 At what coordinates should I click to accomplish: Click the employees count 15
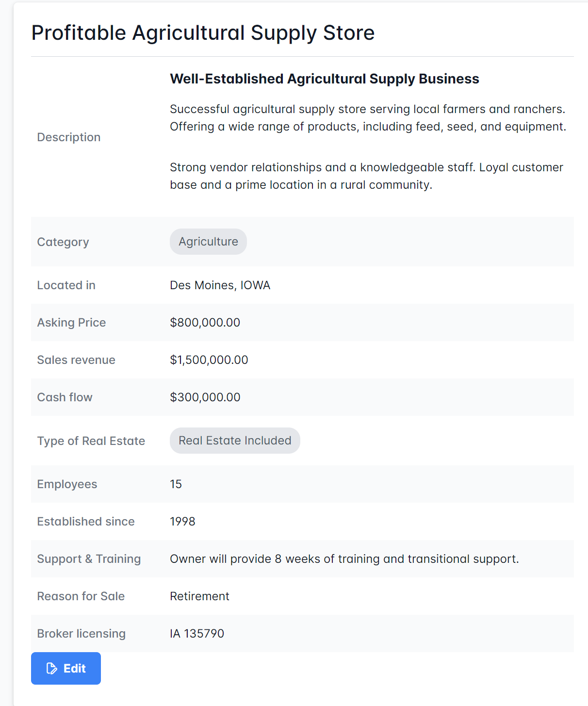(176, 484)
